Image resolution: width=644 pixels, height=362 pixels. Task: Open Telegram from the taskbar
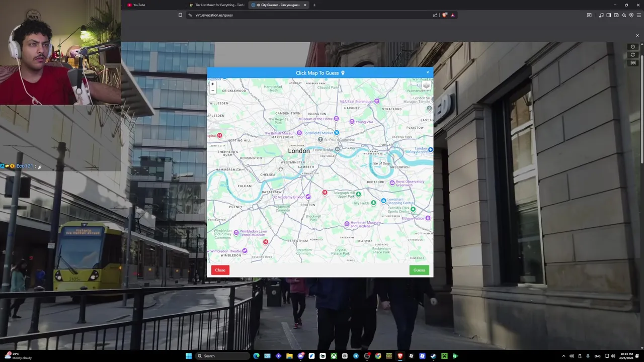tap(356, 356)
